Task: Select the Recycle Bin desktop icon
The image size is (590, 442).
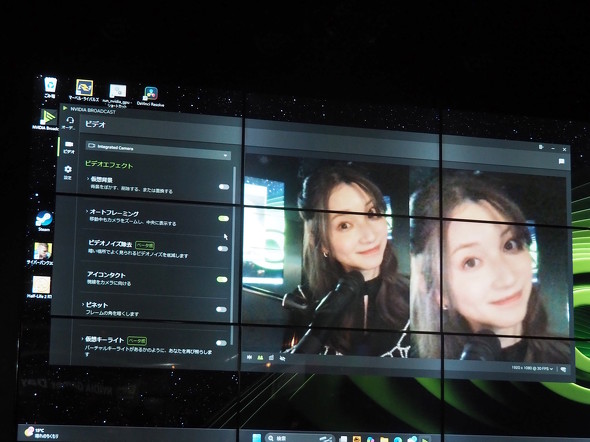Action: 50,87
